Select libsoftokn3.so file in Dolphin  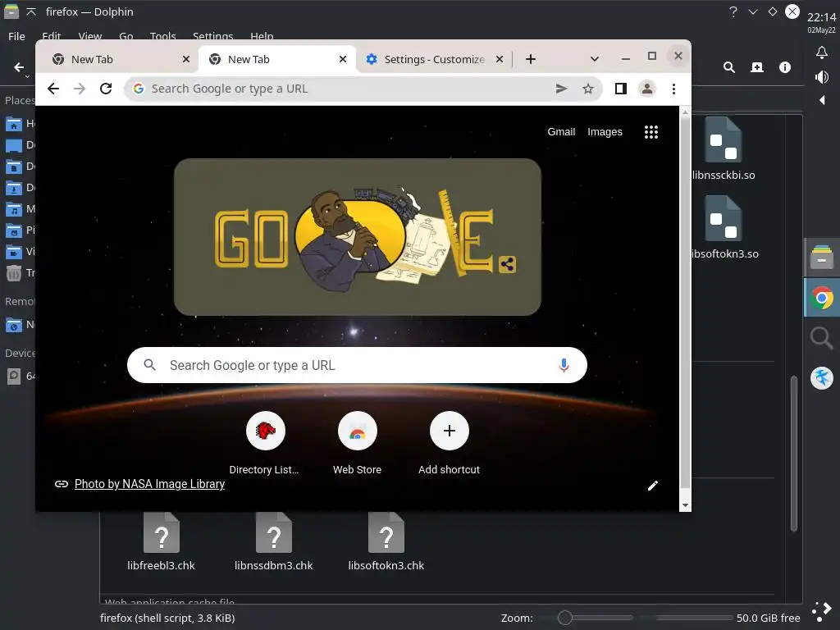[x=724, y=227]
